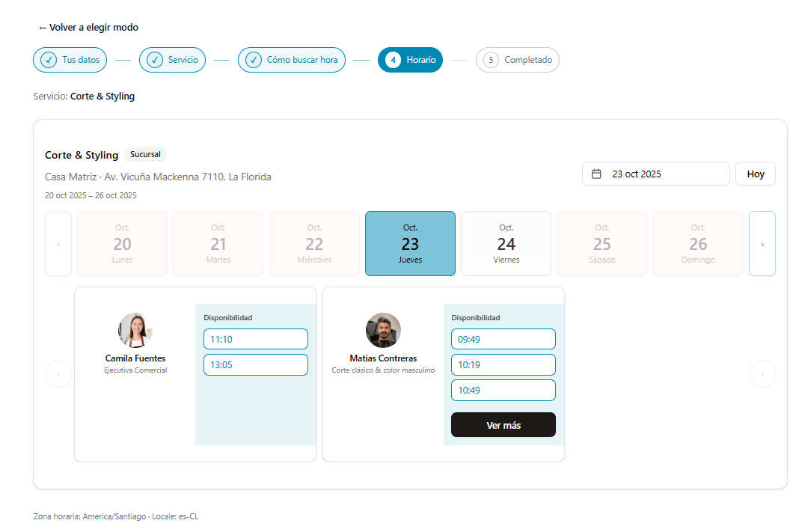Go to previous week with left chevron
Image resolution: width=802 pixels, height=532 pixels.
[58, 244]
